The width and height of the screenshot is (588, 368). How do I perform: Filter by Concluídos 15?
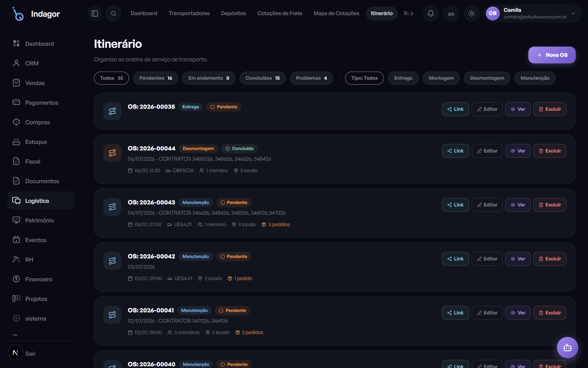click(x=262, y=78)
